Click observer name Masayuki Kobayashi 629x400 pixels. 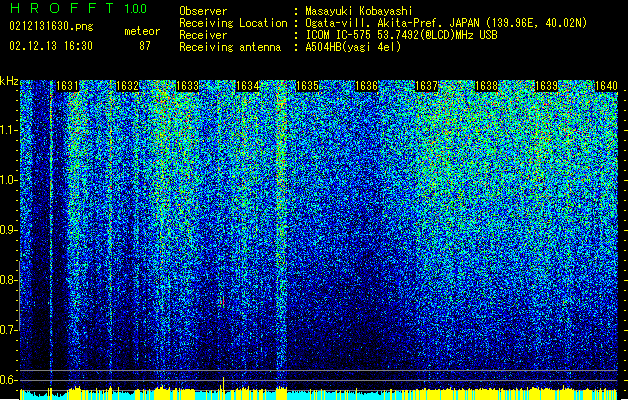359,11
